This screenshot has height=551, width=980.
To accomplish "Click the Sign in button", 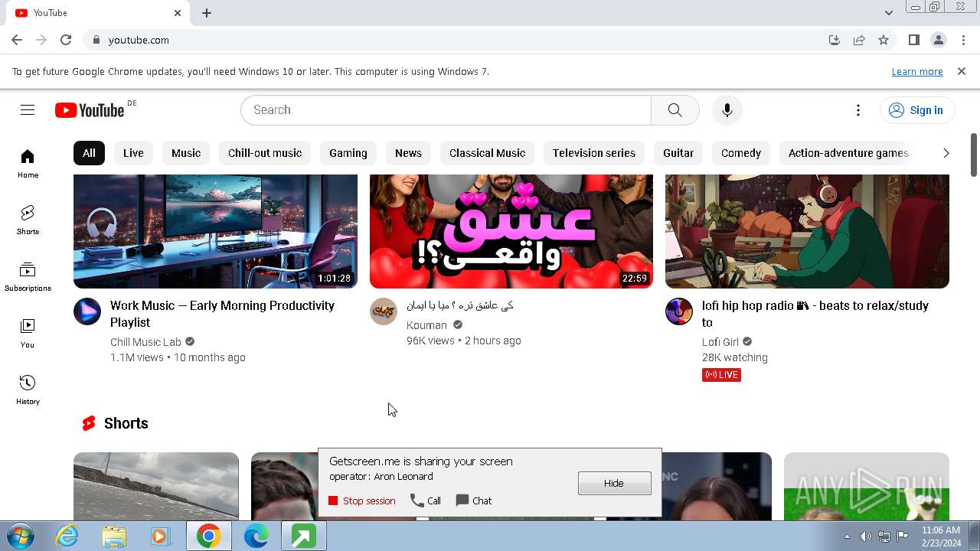I will coord(916,110).
